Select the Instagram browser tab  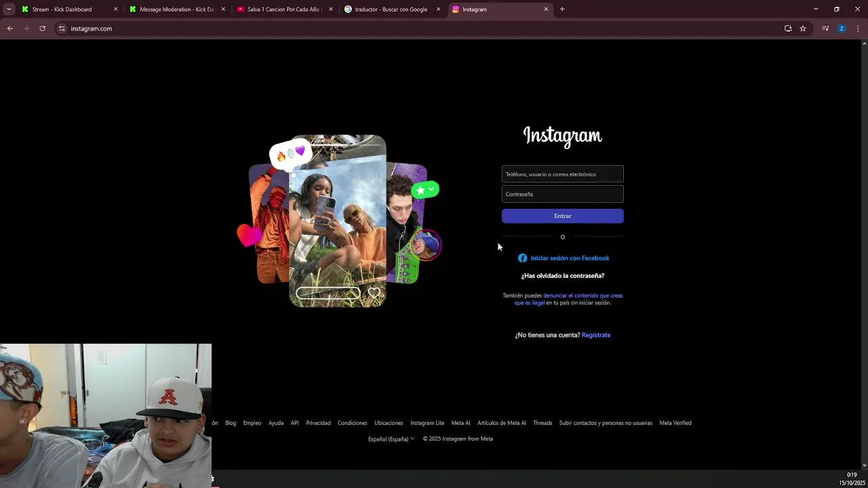point(500,9)
